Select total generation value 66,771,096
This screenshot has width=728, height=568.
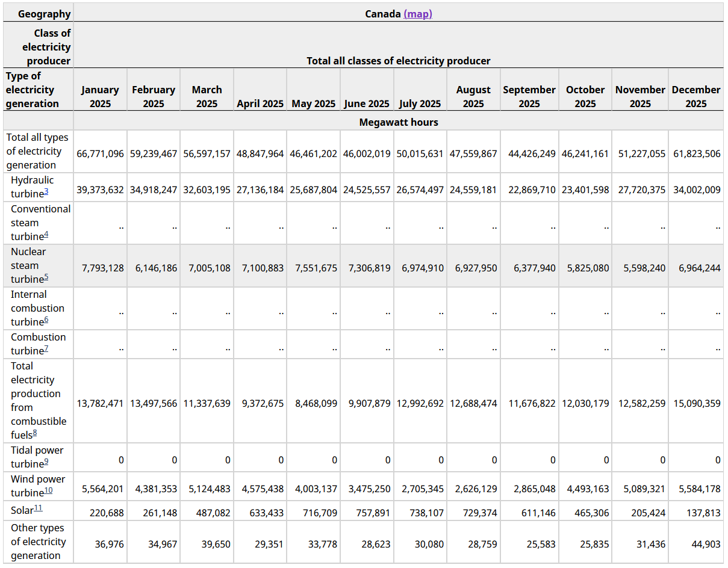[100, 153]
